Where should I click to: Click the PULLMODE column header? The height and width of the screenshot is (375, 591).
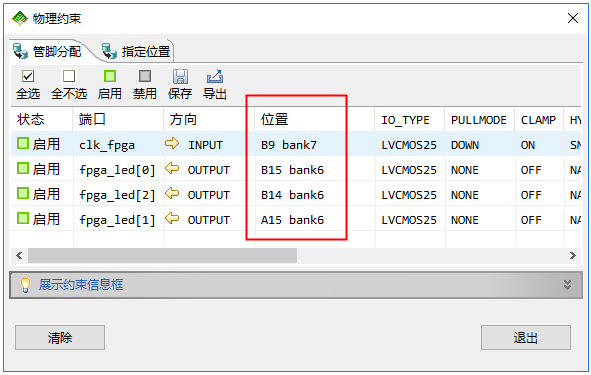coord(480,119)
